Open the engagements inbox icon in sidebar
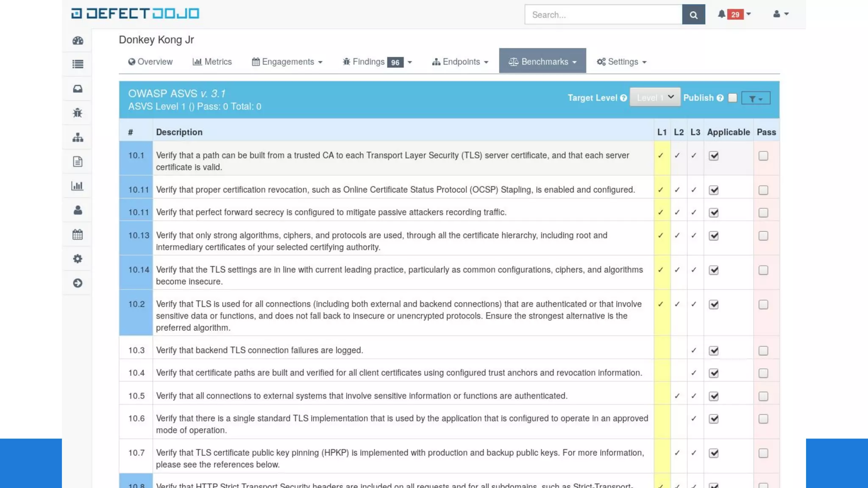This screenshot has height=488, width=868. click(x=78, y=89)
